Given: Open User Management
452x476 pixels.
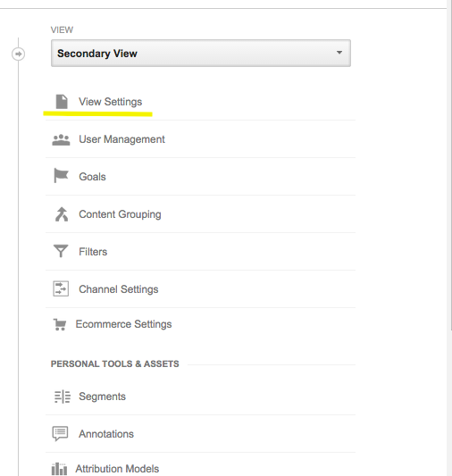Looking at the screenshot, I should [x=121, y=139].
